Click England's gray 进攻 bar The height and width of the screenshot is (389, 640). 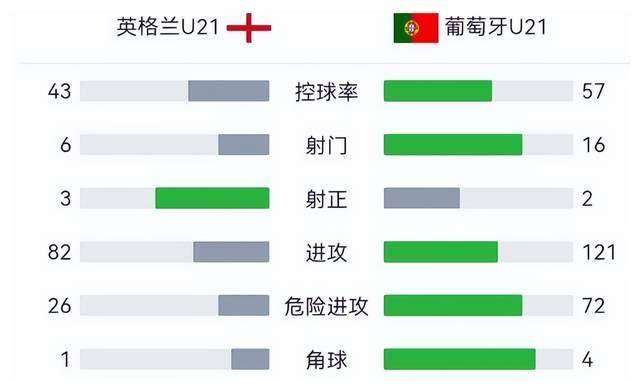[x=231, y=252]
